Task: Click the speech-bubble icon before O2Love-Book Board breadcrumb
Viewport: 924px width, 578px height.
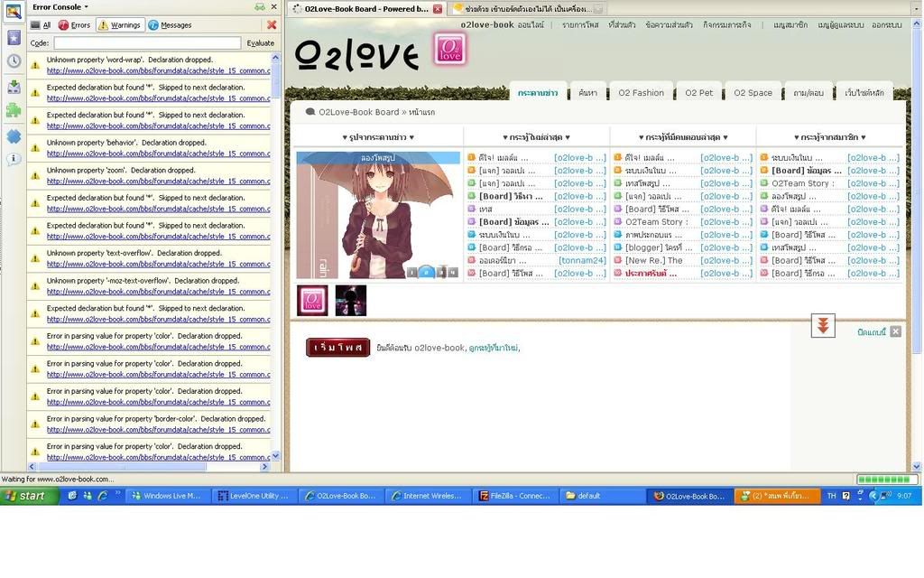Action: coord(310,111)
